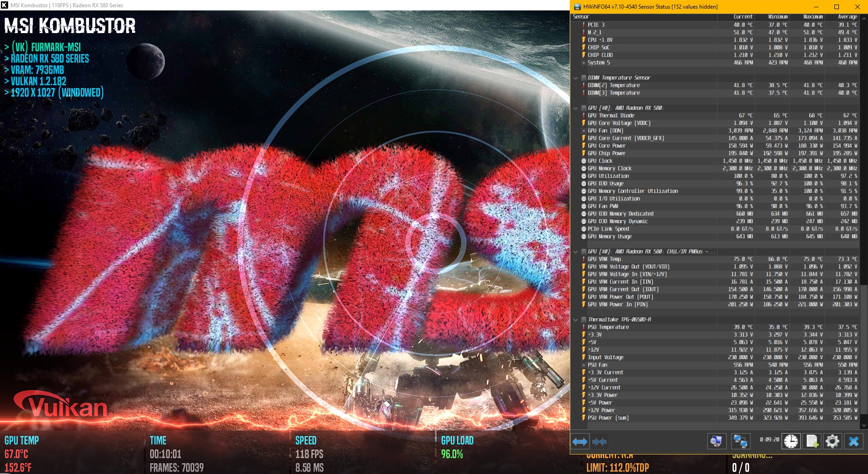Select the DIMM[2] Temperature row label
The width and height of the screenshot is (868, 474).
tap(614, 85)
